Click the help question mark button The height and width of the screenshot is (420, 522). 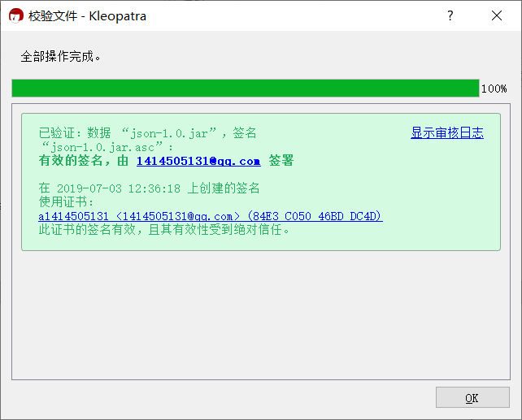point(450,15)
